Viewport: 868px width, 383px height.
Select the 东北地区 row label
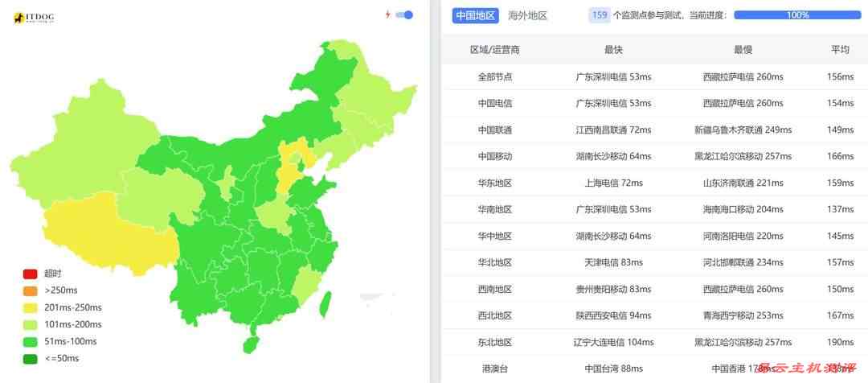point(495,342)
